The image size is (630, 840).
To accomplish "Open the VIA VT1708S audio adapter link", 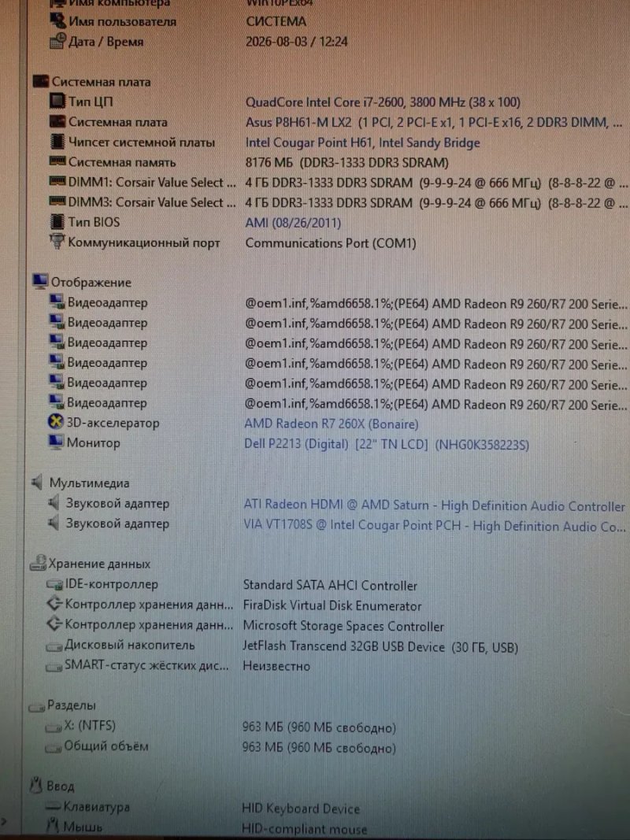I will pyautogui.click(x=435, y=526).
